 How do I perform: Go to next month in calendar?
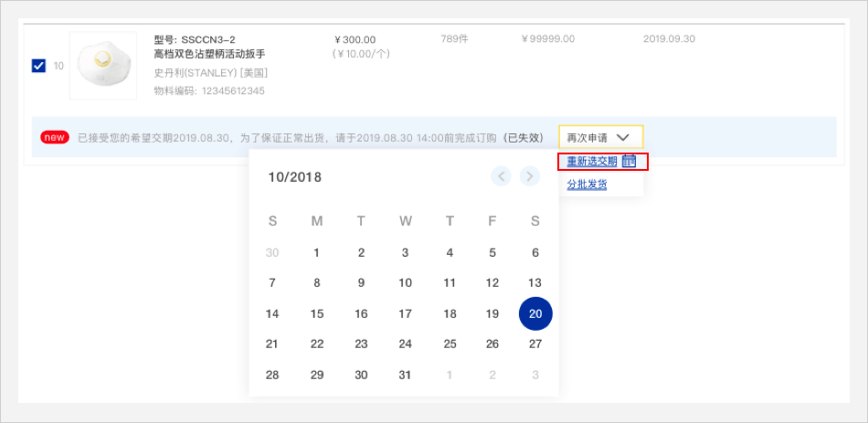[530, 176]
